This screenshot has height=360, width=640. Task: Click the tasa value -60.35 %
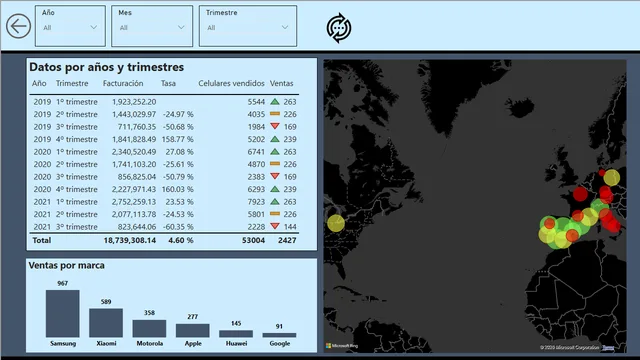pyautogui.click(x=178, y=227)
